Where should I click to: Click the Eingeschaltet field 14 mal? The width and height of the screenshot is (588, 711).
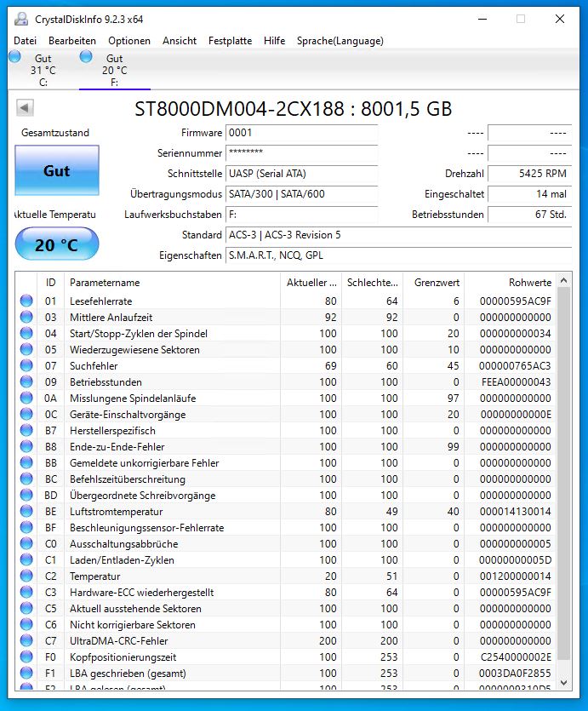529,193
